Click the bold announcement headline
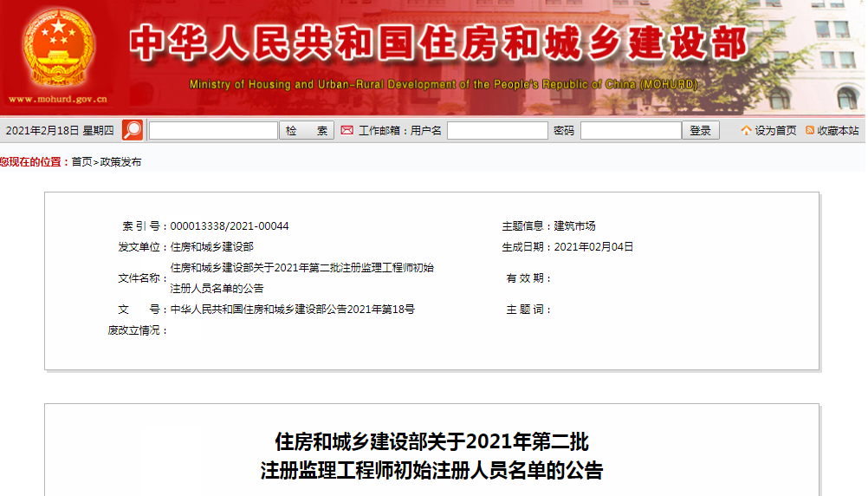Image resolution: width=868 pixels, height=496 pixels. [x=431, y=456]
